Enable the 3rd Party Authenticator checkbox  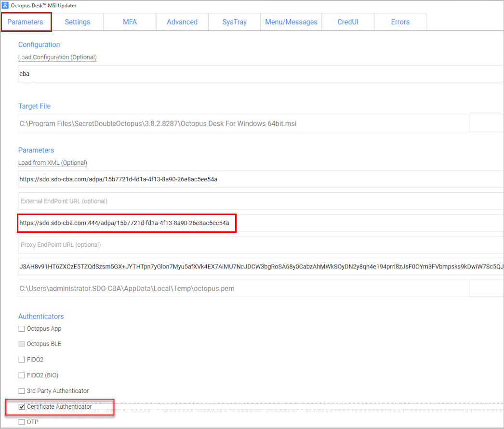pos(22,391)
